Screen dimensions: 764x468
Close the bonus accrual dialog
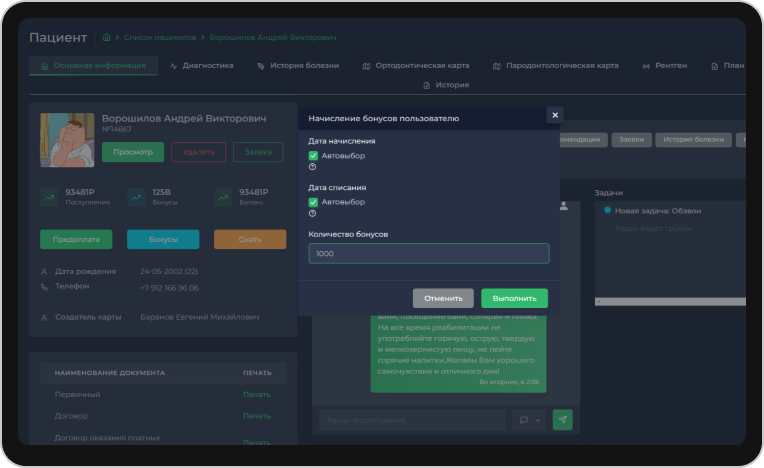coord(554,115)
